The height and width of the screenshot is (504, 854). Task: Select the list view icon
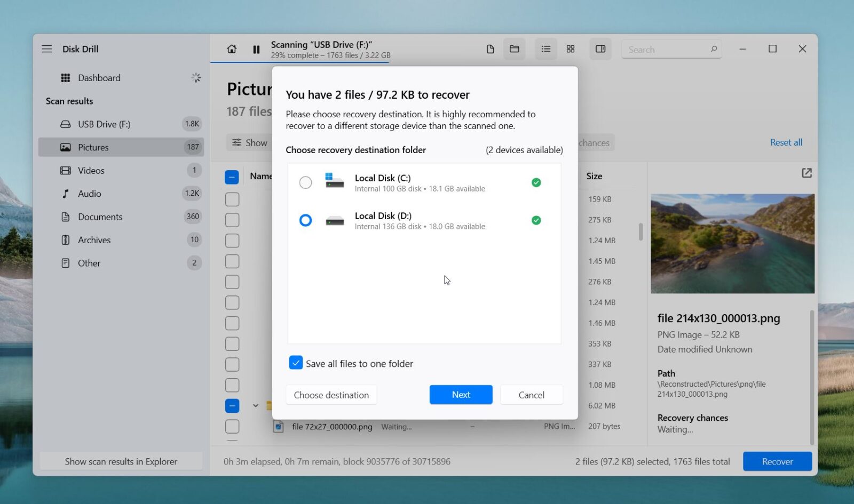coord(545,49)
